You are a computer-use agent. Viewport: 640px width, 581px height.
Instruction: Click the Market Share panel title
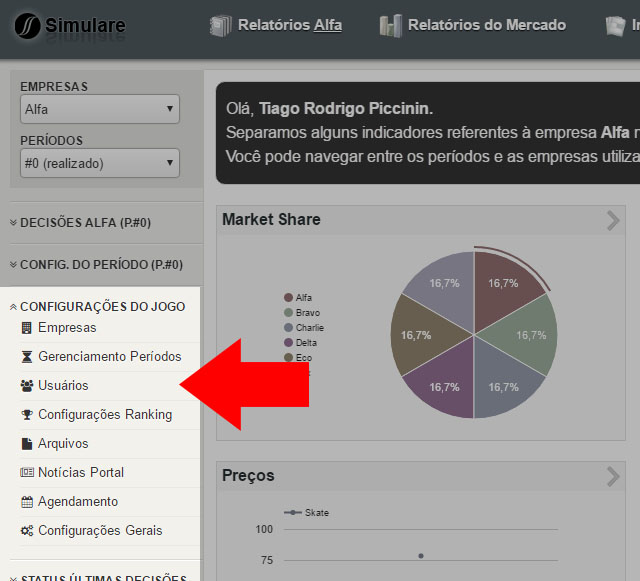click(271, 220)
